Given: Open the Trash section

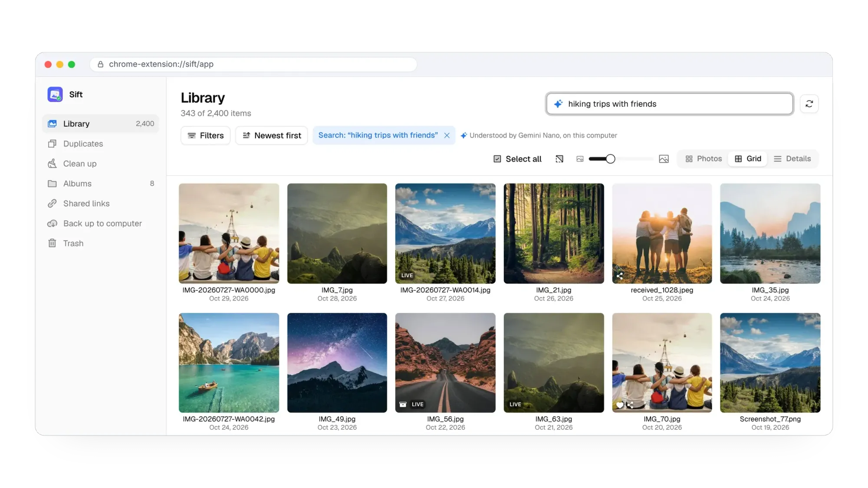Looking at the screenshot, I should click(x=101, y=243).
